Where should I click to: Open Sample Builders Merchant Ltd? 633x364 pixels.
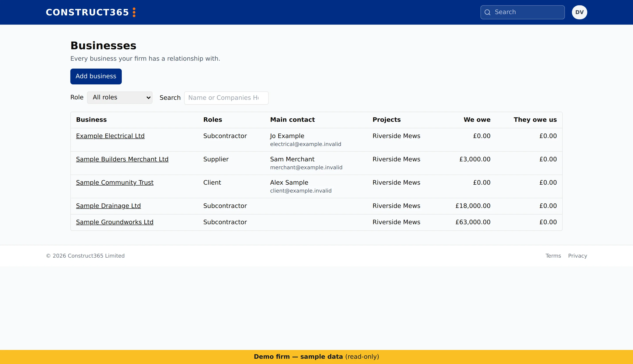coord(122,159)
